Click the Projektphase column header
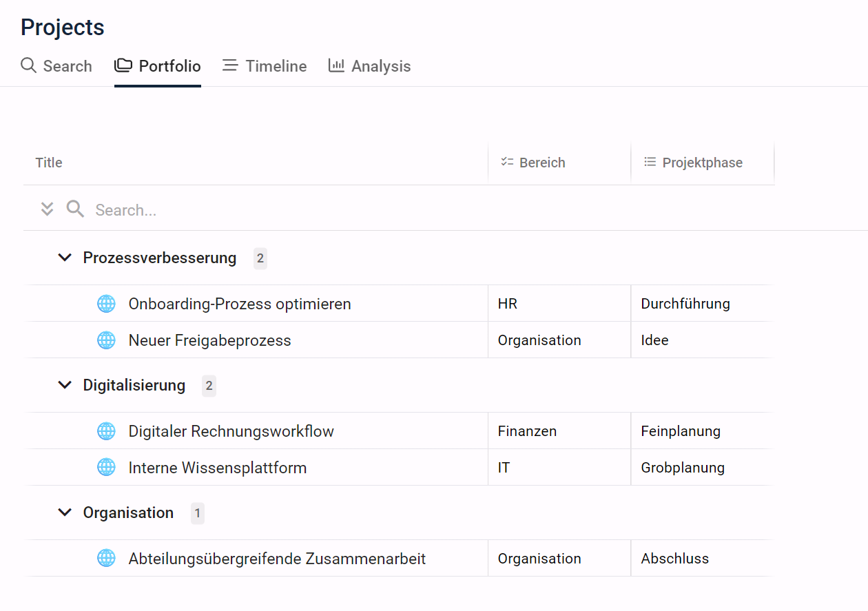Screen dimensions: 868x611 coord(703,163)
